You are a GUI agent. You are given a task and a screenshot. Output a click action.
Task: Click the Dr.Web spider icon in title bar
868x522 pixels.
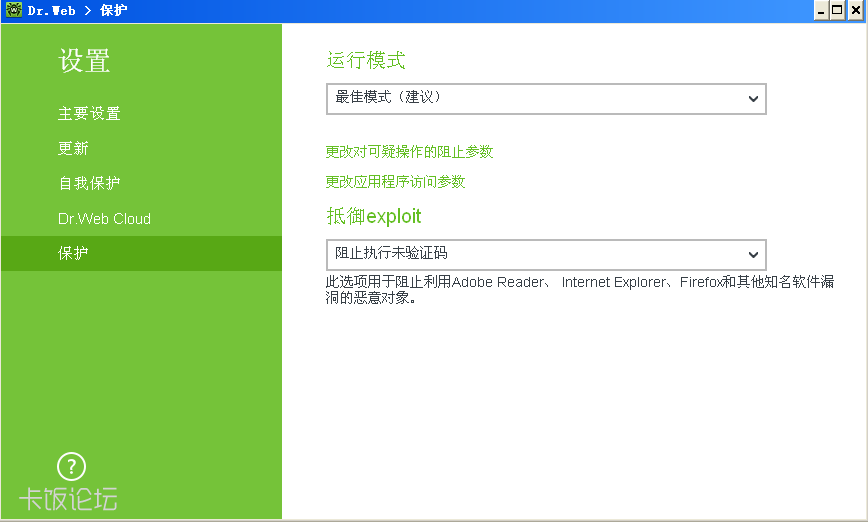pos(14,10)
